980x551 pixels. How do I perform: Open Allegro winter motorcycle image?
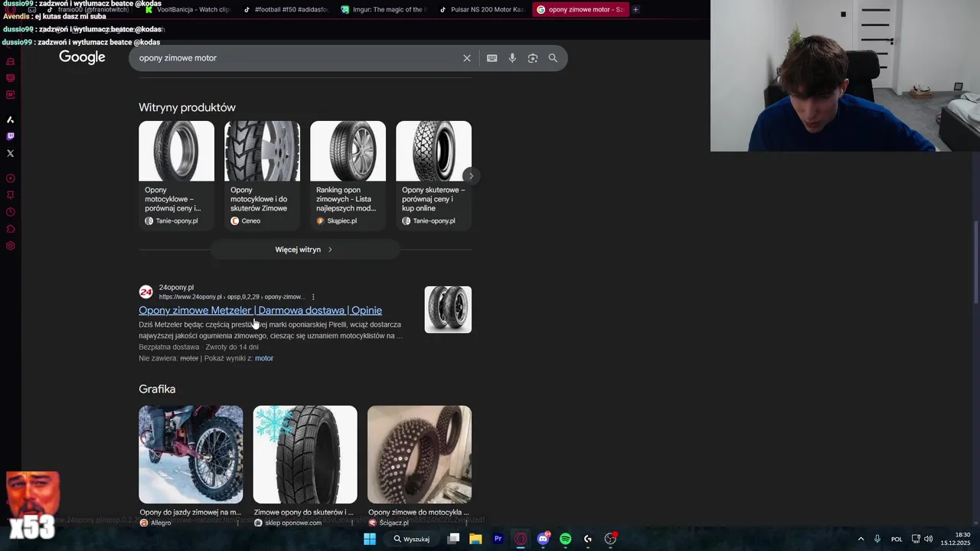pyautogui.click(x=191, y=455)
